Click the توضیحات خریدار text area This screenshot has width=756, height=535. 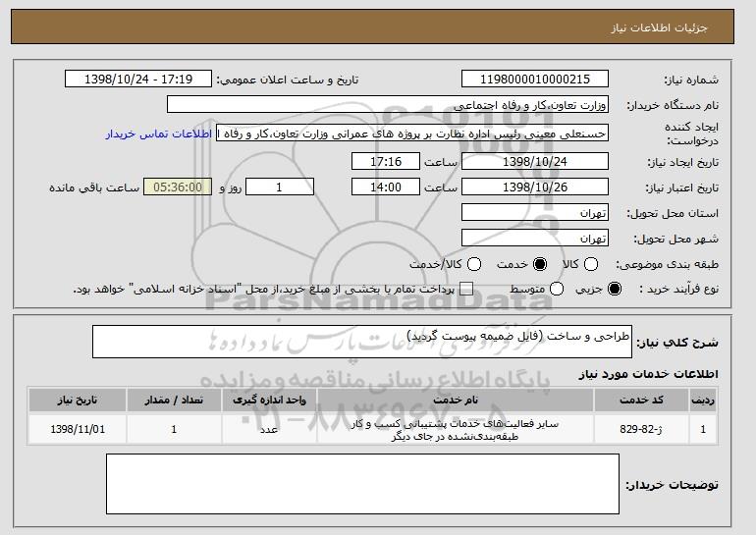coord(362,484)
